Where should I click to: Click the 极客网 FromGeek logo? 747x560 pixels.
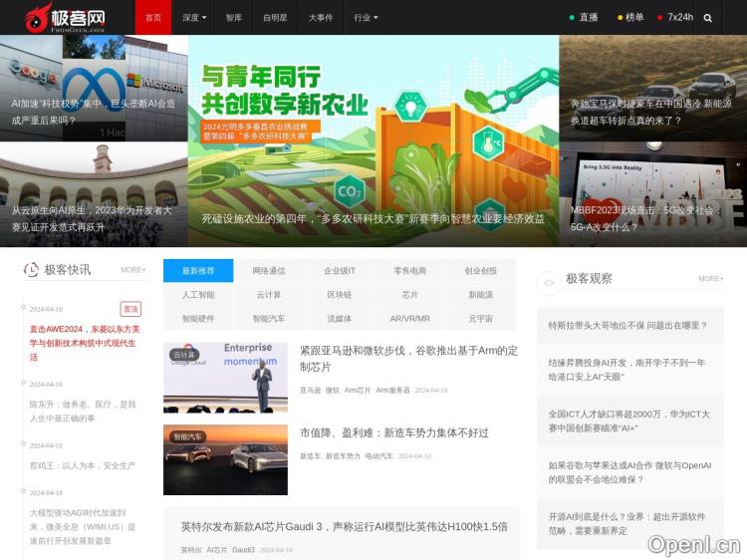click(66, 17)
